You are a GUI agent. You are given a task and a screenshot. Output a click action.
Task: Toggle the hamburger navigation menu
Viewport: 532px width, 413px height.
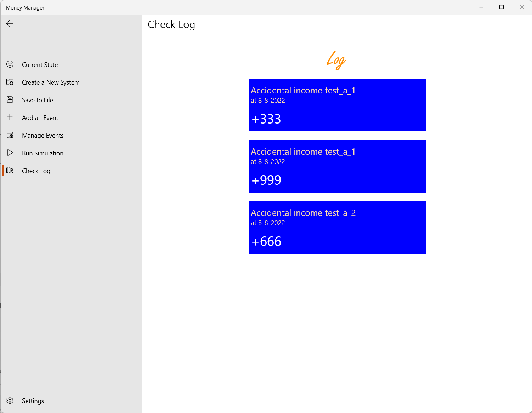pyautogui.click(x=10, y=43)
